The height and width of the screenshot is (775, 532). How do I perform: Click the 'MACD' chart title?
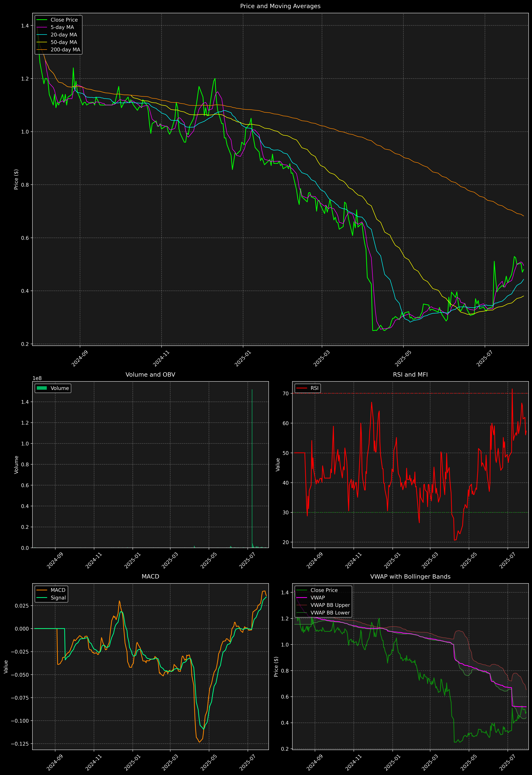tap(150, 577)
